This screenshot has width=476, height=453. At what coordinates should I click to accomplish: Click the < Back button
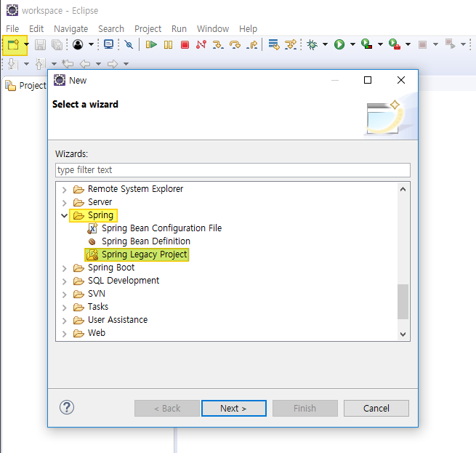167,409
